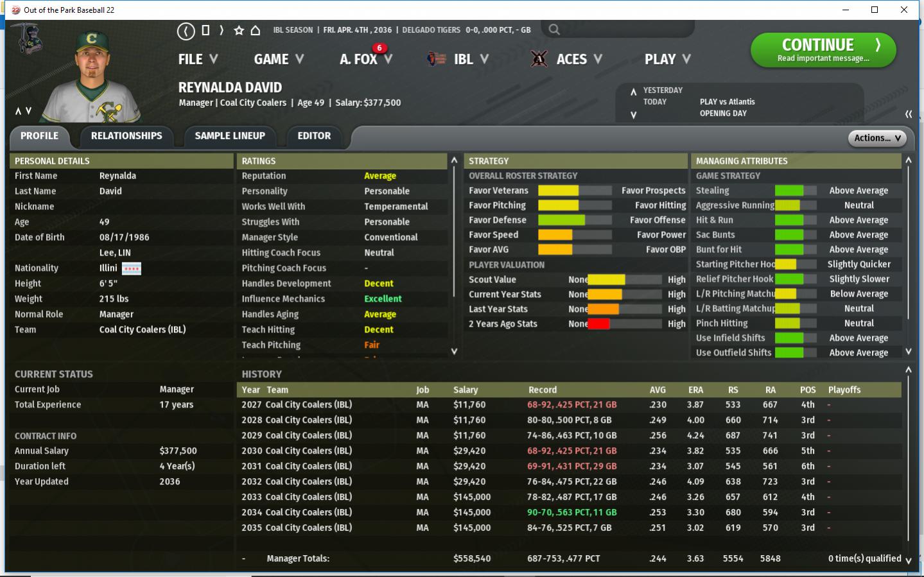Collapse the schedule panel with double-chevron icon
Screen dimensions: 924x577
[909, 114]
